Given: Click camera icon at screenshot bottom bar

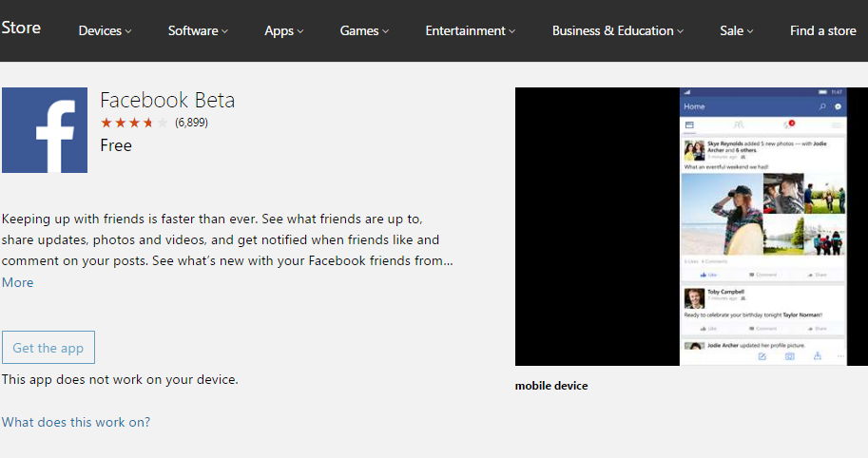Looking at the screenshot, I should 790,356.
